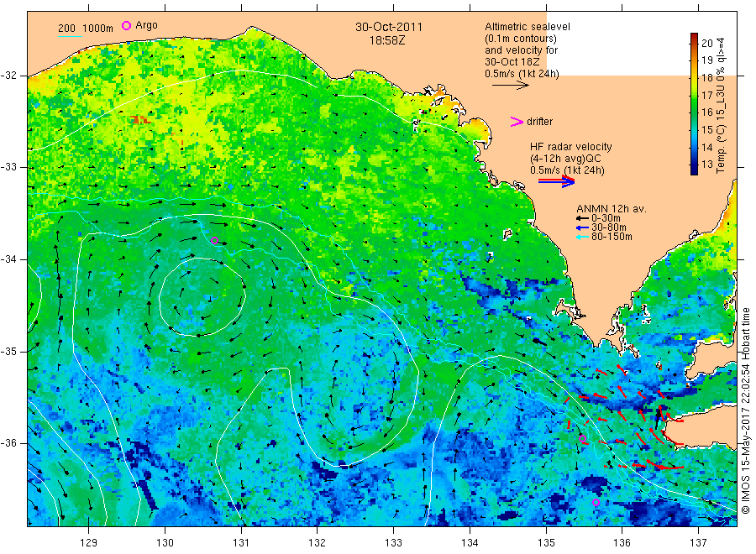Click the Argo float marker near 130.6E 33.8S
The width and height of the screenshot is (756, 554).
click(x=215, y=240)
